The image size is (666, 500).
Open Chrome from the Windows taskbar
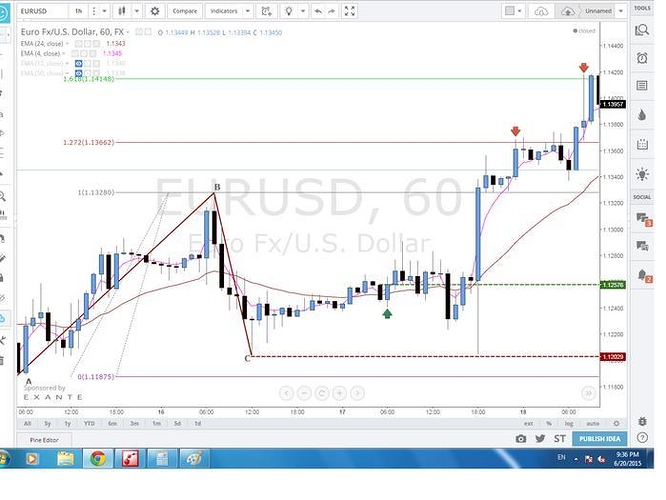98,459
